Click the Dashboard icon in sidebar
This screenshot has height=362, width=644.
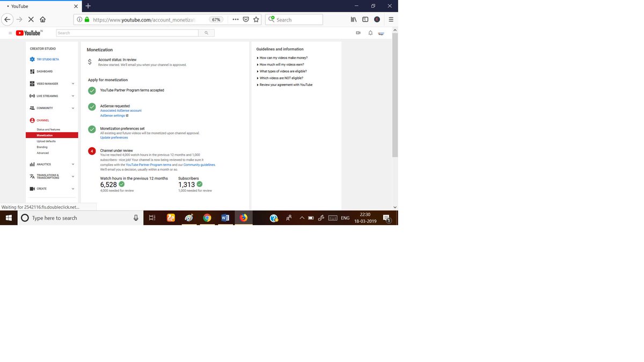pyautogui.click(x=32, y=71)
